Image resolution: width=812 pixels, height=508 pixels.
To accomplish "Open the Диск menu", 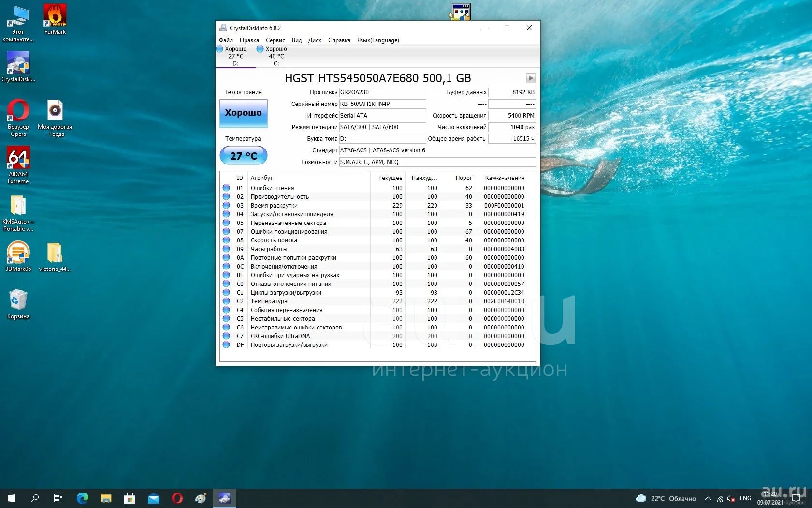I will pos(315,40).
